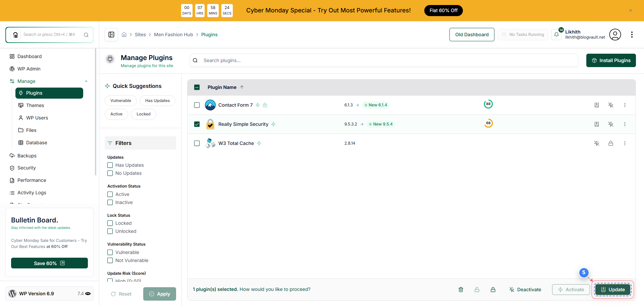Open the three-dot menu for W3 Total Cache

click(x=625, y=143)
